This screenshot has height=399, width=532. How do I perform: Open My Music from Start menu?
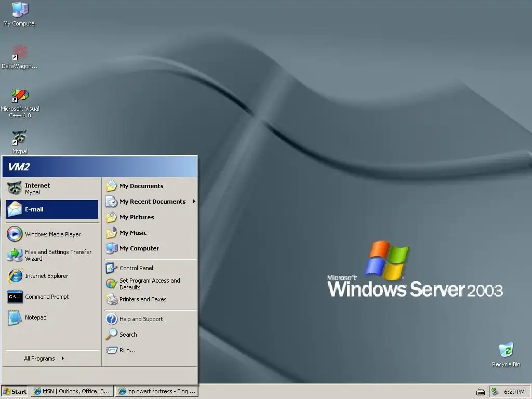151,233
